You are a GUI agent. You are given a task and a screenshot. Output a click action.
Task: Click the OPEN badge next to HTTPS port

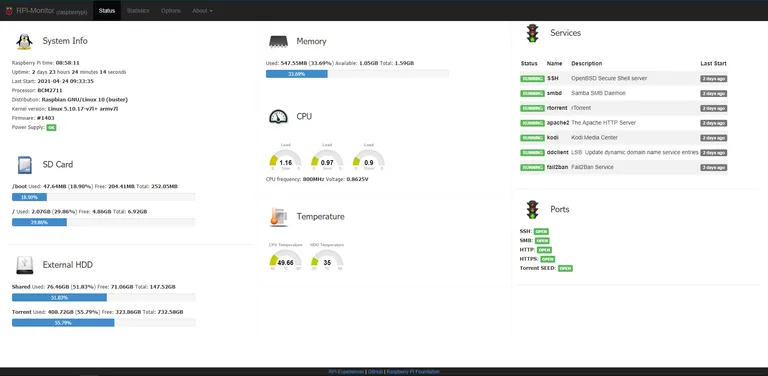point(548,259)
